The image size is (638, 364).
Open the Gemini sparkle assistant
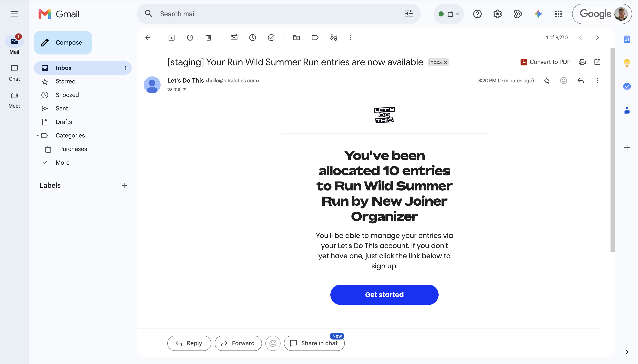538,14
